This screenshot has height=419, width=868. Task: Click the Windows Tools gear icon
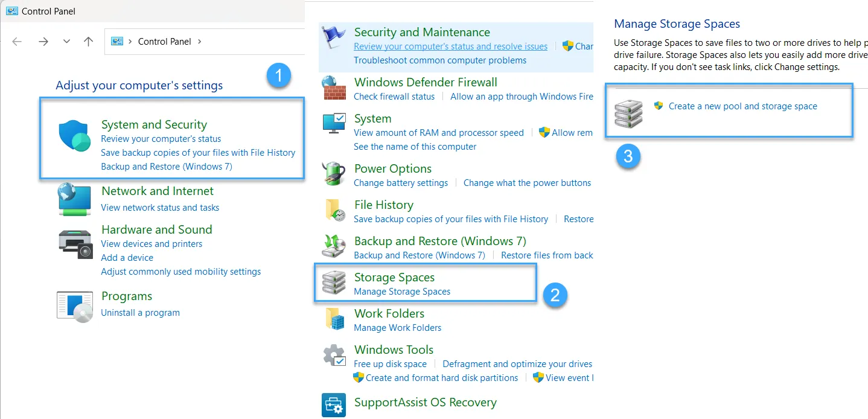click(334, 356)
